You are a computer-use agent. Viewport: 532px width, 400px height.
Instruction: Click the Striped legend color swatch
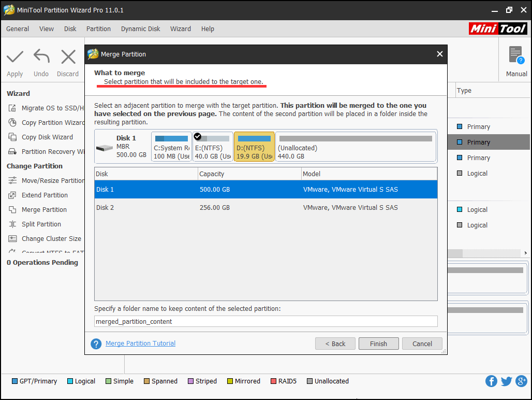190,381
